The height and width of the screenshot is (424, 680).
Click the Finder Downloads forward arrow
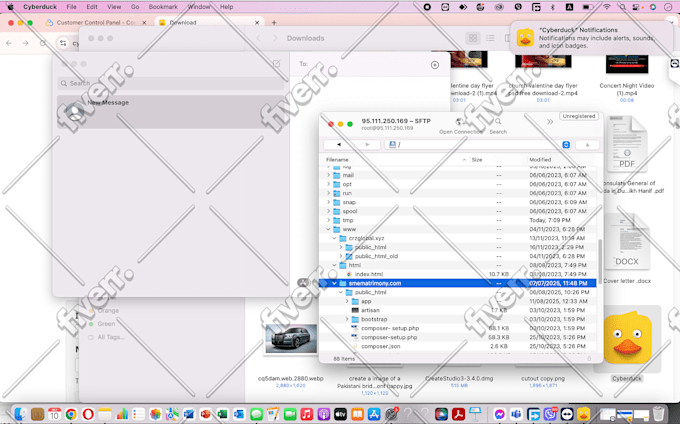[x=275, y=38]
